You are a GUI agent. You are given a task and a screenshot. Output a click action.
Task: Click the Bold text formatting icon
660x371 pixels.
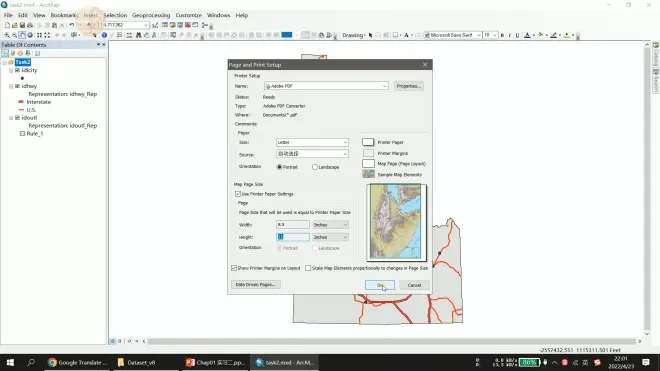click(x=502, y=35)
